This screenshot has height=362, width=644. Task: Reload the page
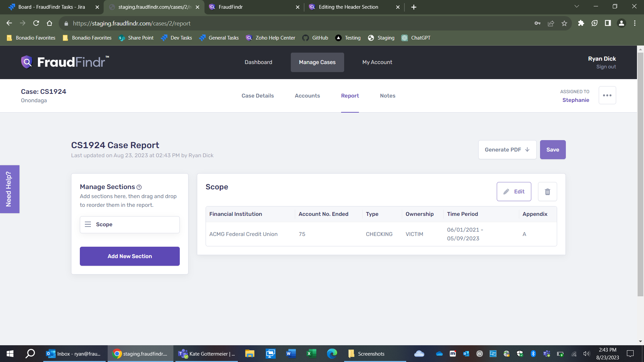[36, 23]
